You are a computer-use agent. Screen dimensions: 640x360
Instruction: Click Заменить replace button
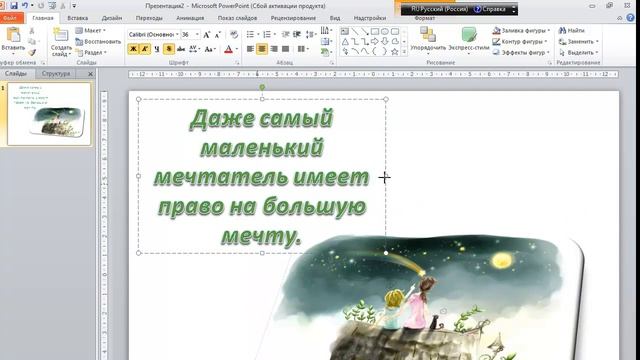(x=578, y=42)
